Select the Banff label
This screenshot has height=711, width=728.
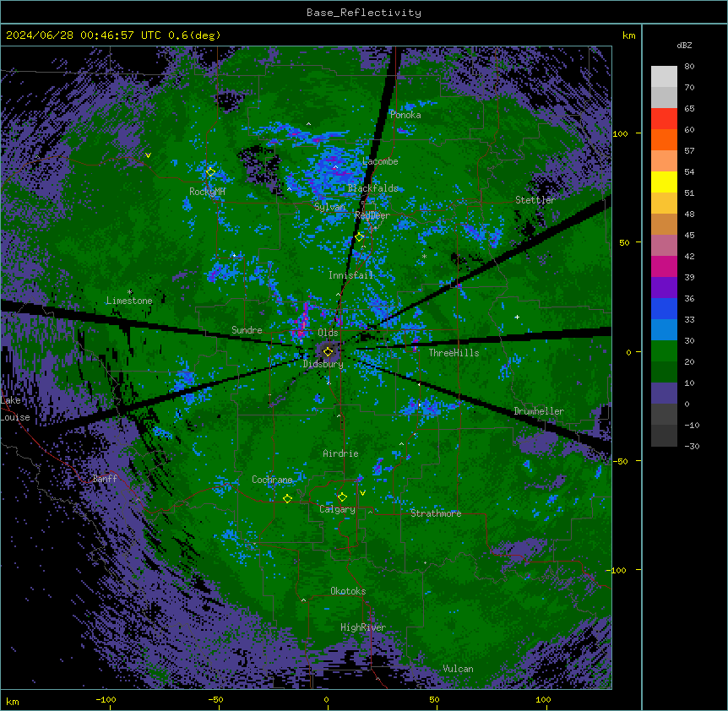105,479
